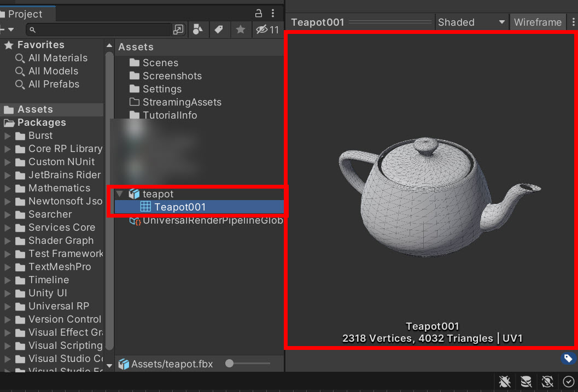Viewport: 578px width, 392px height.
Task: Select the Unity UI folder icon
Action: click(x=20, y=294)
